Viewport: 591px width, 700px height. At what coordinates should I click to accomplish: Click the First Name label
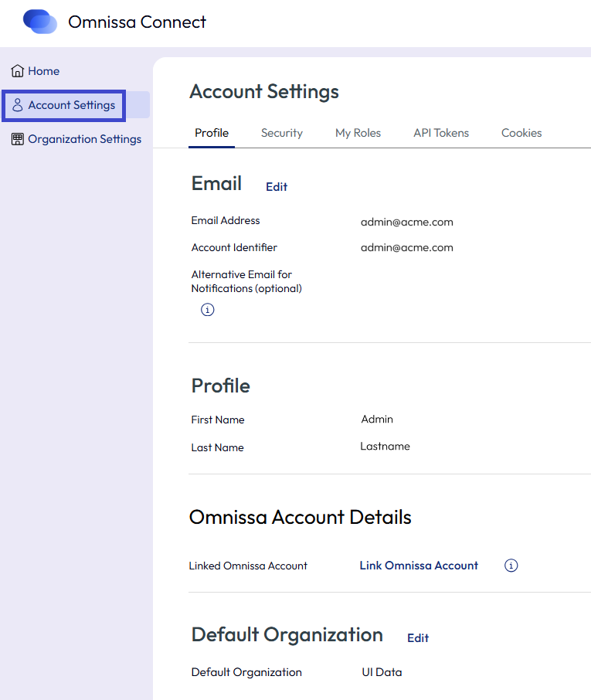(x=218, y=420)
